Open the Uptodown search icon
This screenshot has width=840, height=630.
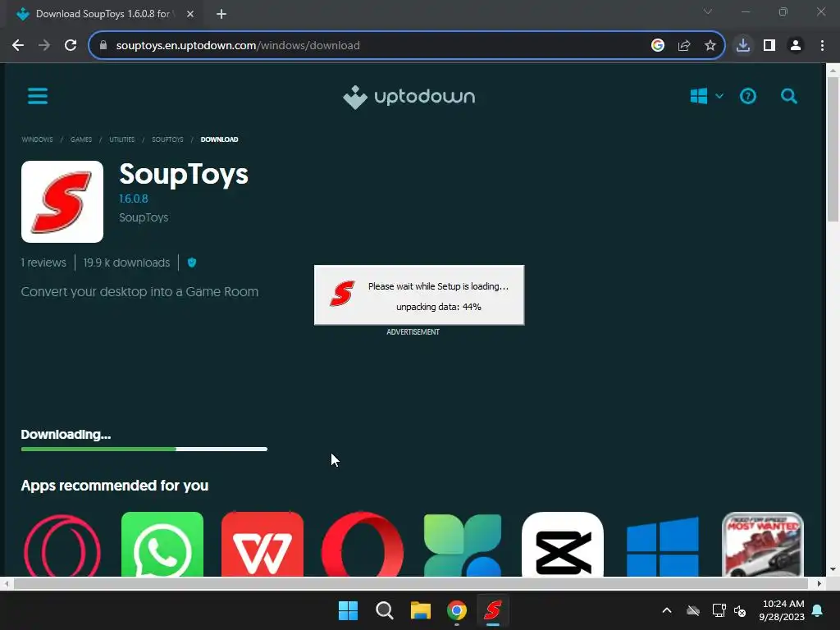pyautogui.click(x=788, y=97)
